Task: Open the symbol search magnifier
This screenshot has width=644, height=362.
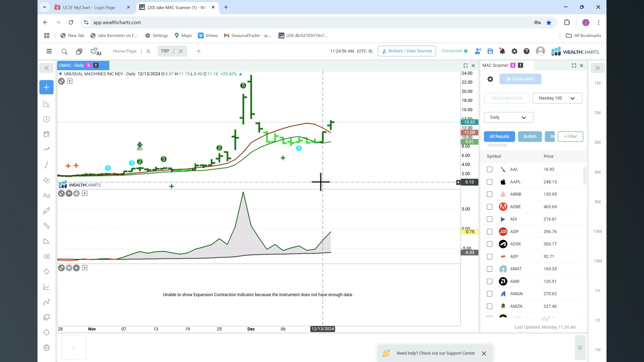Action: [x=64, y=51]
